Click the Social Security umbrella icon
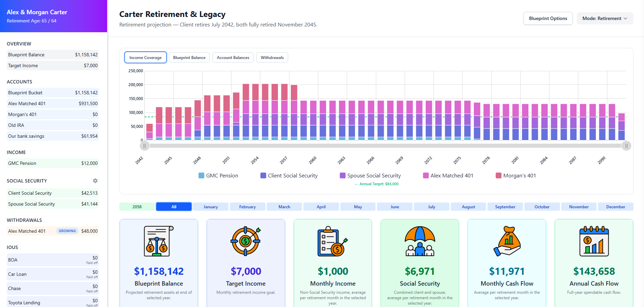This screenshot has width=644, height=307. (x=420, y=241)
